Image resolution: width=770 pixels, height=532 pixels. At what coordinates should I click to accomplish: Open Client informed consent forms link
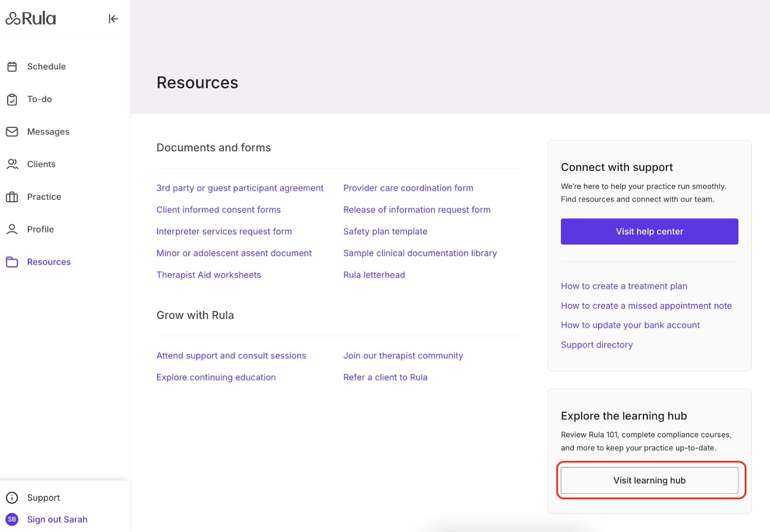click(218, 210)
